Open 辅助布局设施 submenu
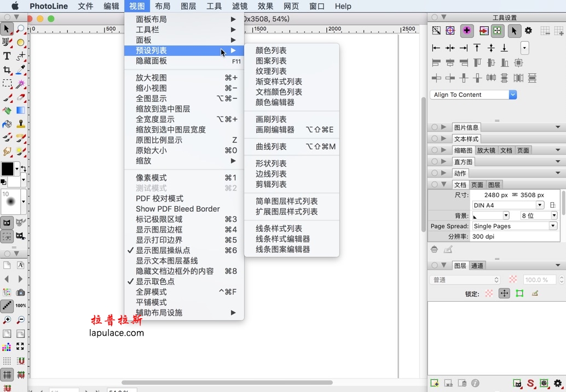Viewport: 566px width, 392px height. coord(184,313)
